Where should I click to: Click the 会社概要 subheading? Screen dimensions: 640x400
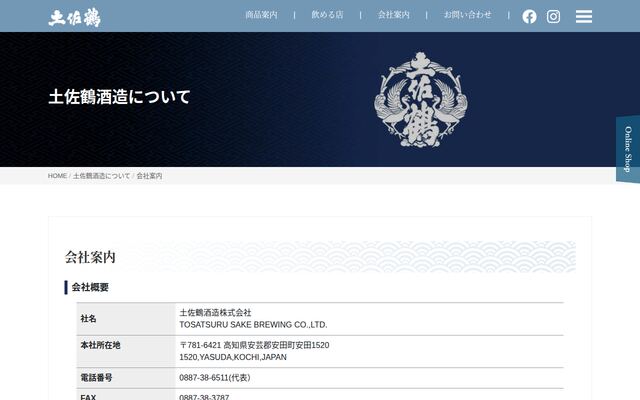90,287
